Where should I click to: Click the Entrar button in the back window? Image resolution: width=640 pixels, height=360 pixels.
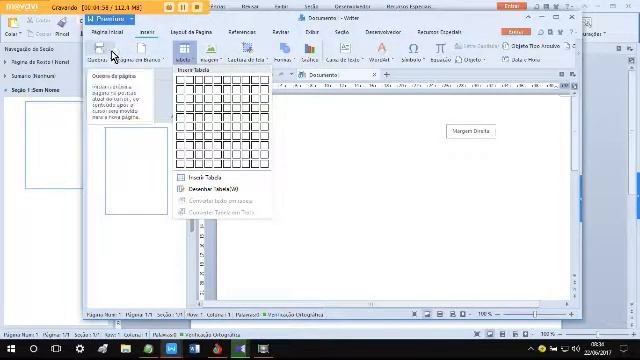pos(511,6)
